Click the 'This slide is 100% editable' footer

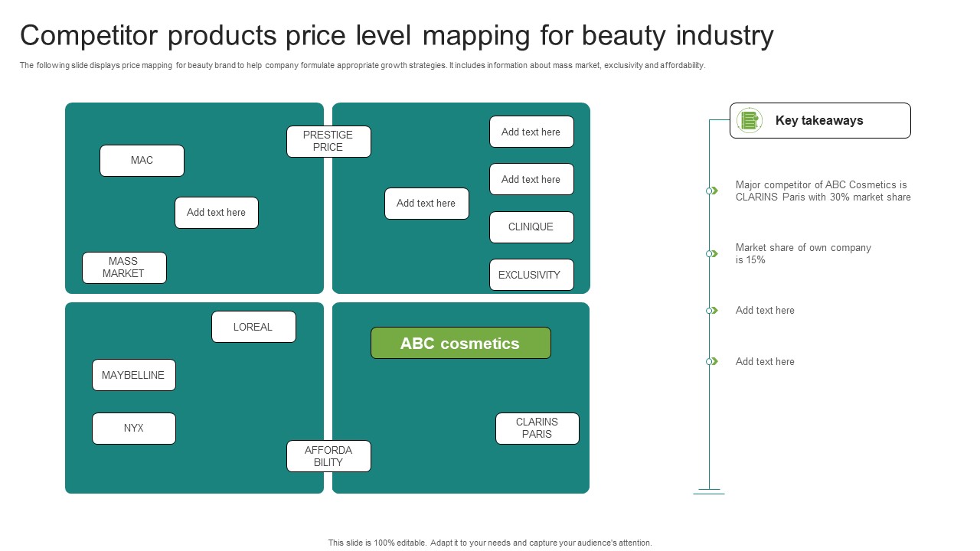pos(490,543)
